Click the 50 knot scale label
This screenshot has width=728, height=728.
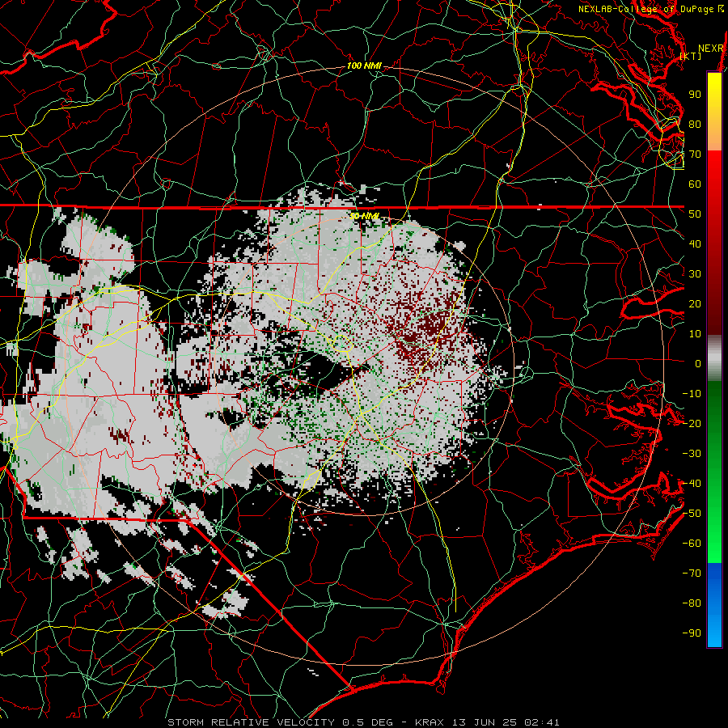coord(695,214)
